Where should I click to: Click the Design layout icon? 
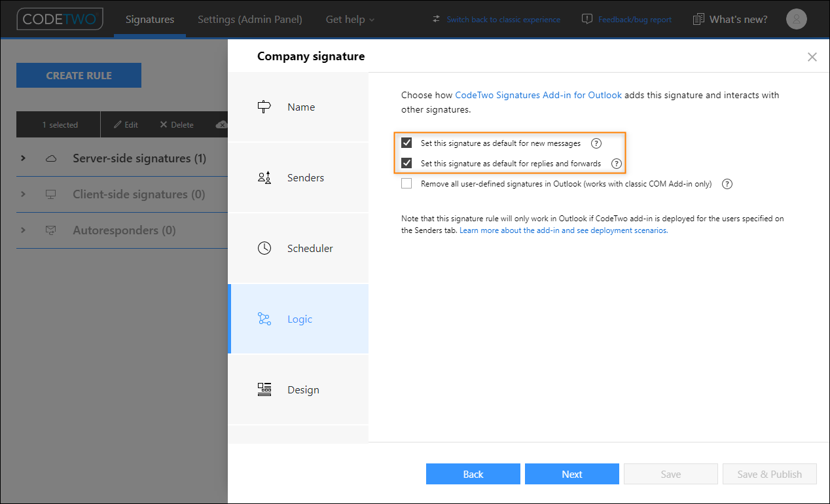[x=264, y=389]
